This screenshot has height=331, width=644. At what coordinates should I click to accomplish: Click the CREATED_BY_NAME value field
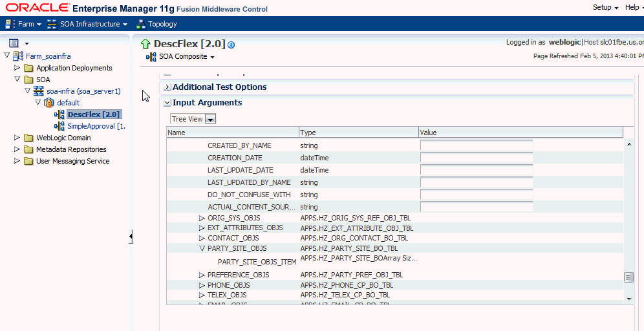[477, 145]
